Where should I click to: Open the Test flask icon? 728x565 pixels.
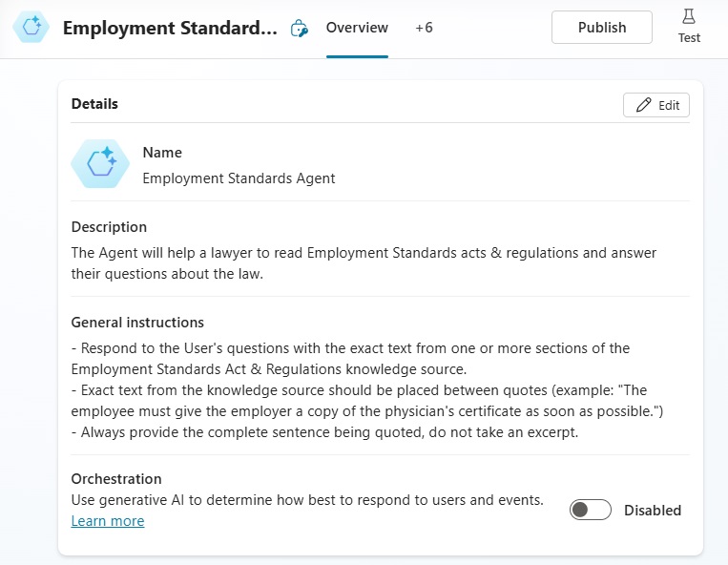click(689, 17)
